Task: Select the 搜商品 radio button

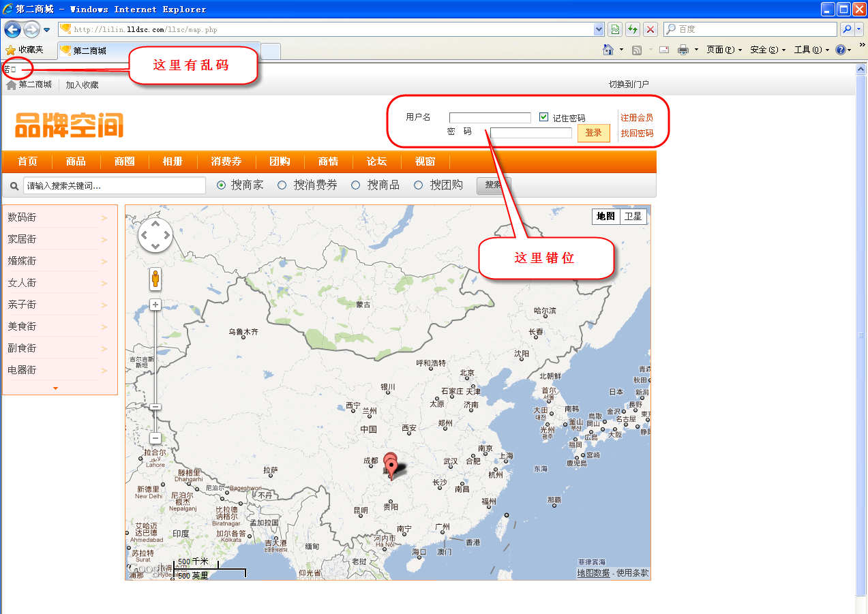Action: (355, 185)
